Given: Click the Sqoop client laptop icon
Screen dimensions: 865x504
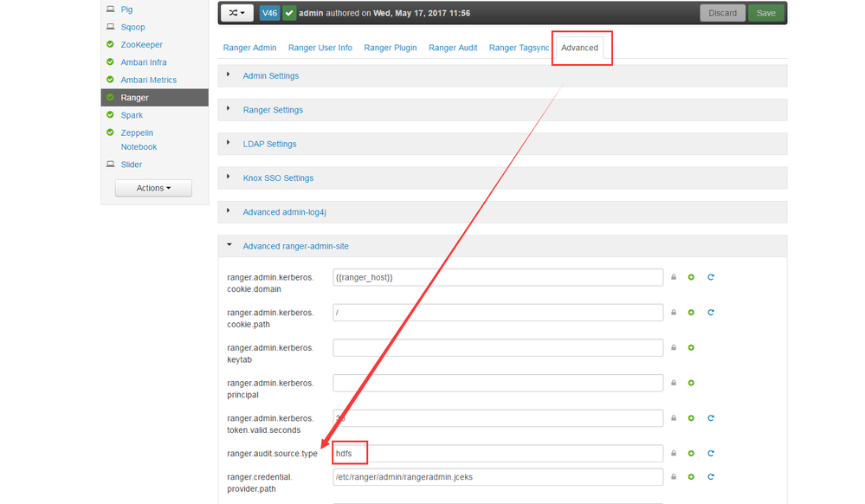Looking at the screenshot, I should [x=110, y=27].
